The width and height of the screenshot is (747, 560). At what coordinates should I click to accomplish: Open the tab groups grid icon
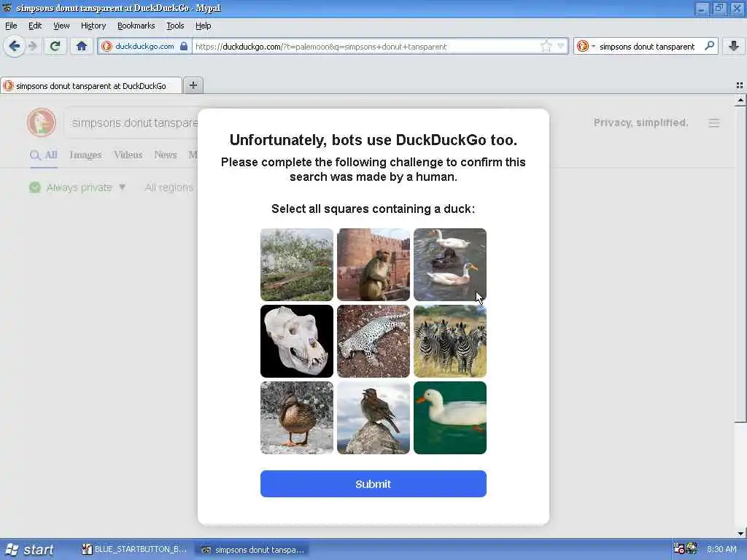coord(740,85)
